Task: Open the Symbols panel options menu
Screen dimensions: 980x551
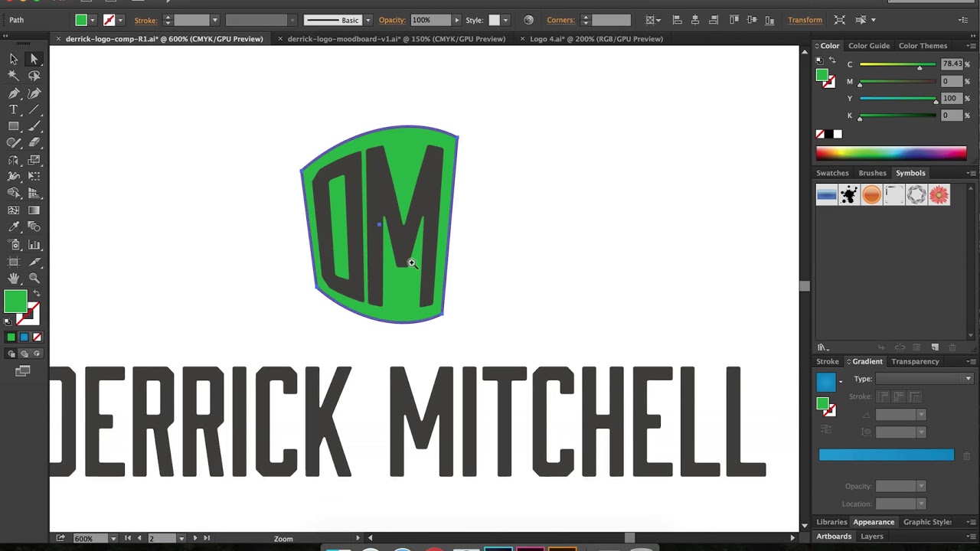Action: coord(970,173)
